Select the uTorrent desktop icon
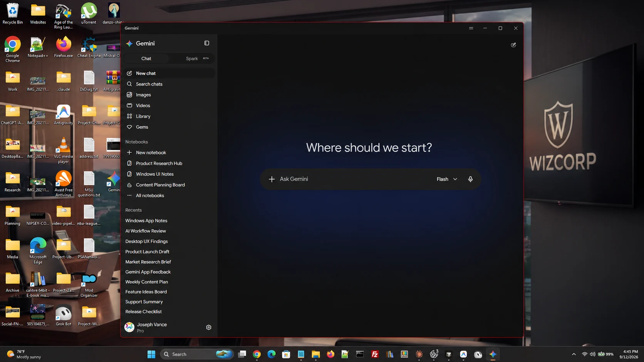The image size is (644, 362). pyautogui.click(x=89, y=14)
